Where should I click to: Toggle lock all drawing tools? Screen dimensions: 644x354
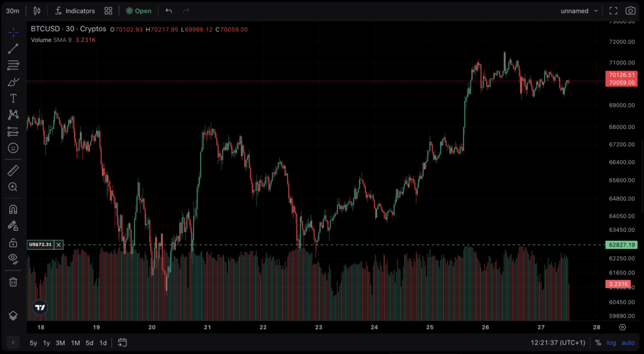(13, 243)
